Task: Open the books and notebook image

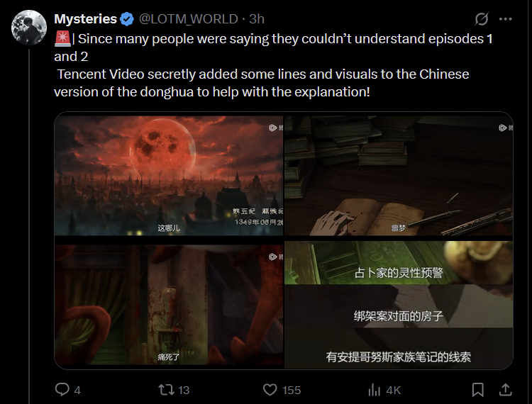Action: click(x=399, y=176)
